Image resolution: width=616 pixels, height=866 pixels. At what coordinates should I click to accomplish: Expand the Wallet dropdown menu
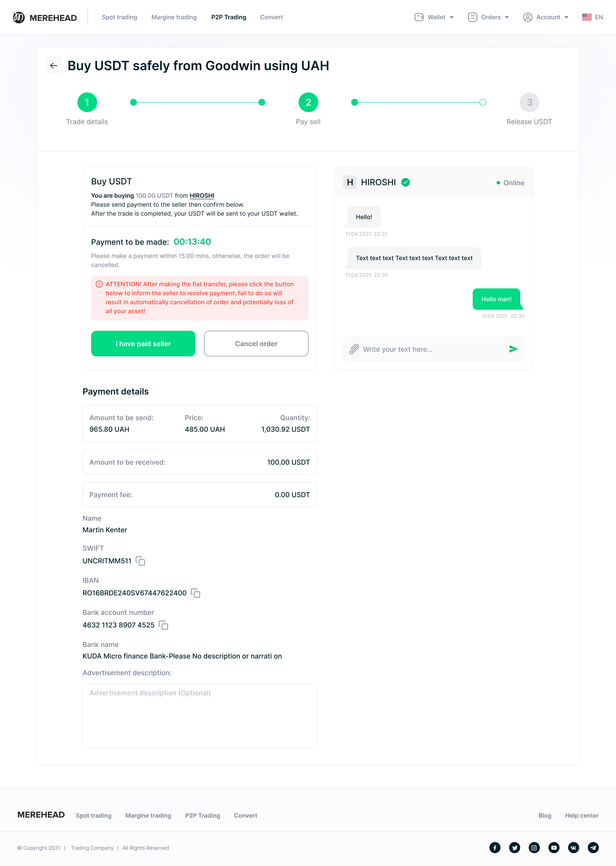pos(434,17)
